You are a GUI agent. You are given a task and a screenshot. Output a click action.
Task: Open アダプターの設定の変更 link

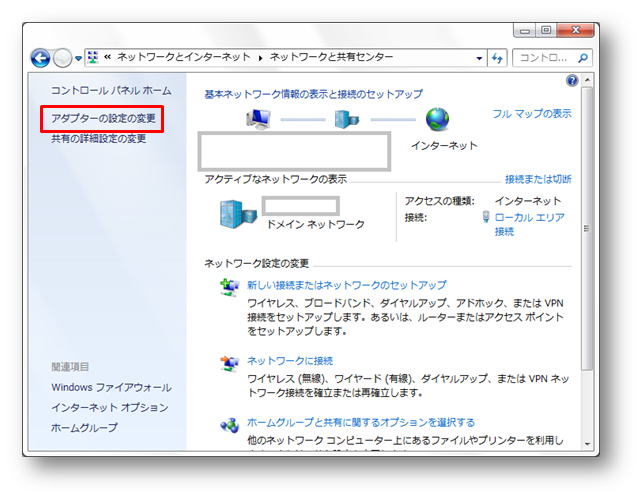(103, 118)
